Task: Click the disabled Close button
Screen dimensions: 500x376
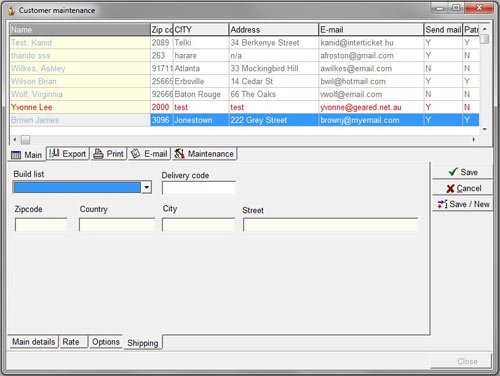Action: 461,361
